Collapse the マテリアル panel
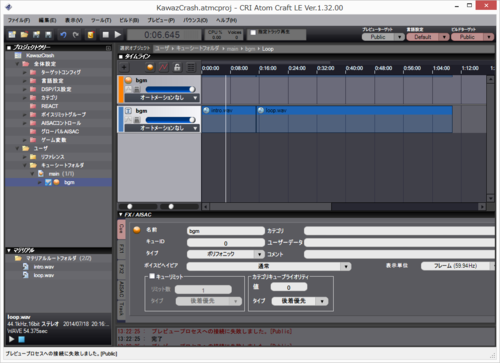 tap(9, 250)
